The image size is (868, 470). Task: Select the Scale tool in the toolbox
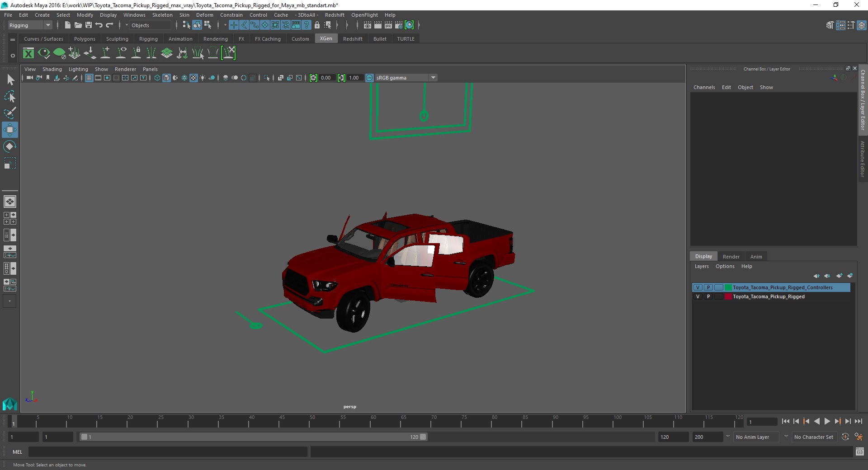coord(10,163)
